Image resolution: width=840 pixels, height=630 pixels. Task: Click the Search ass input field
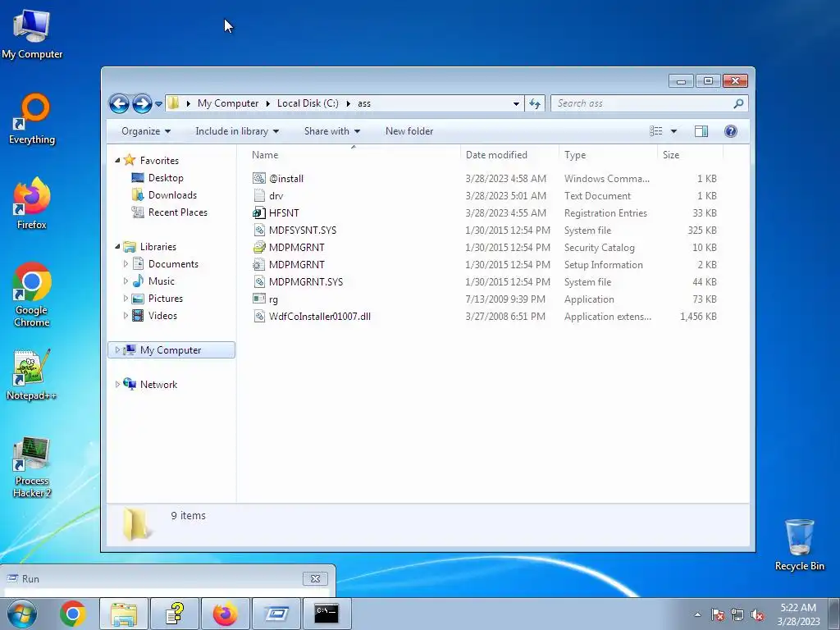point(641,103)
